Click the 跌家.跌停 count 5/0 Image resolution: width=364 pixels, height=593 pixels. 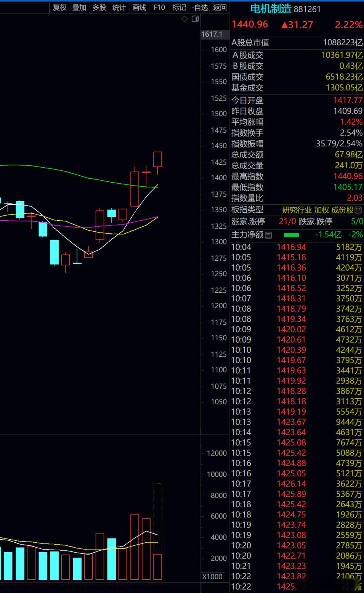[x=357, y=221]
